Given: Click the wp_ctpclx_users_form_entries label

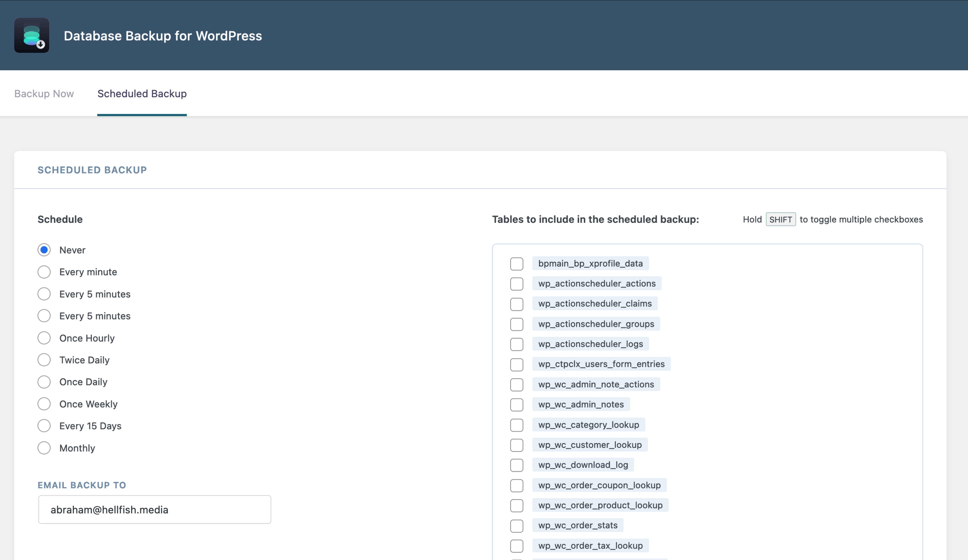Looking at the screenshot, I should 601,364.
